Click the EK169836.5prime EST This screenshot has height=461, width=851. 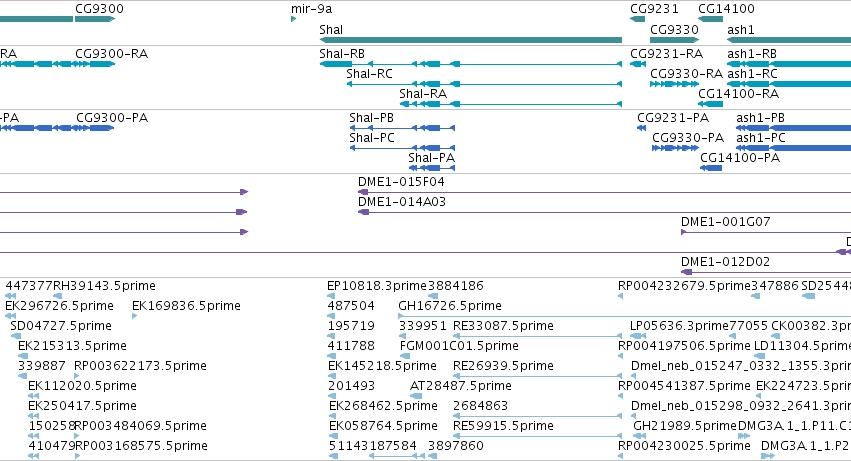point(135,316)
